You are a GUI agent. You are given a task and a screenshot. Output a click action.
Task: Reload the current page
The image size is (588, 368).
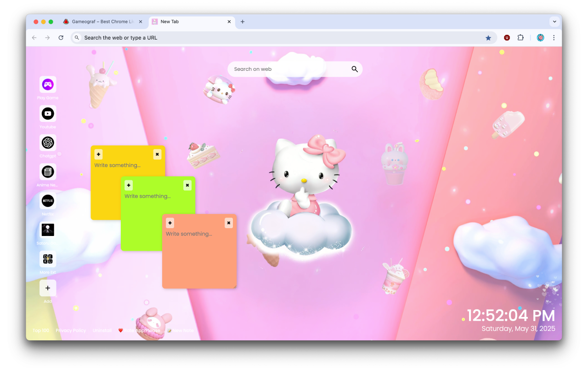[61, 37]
